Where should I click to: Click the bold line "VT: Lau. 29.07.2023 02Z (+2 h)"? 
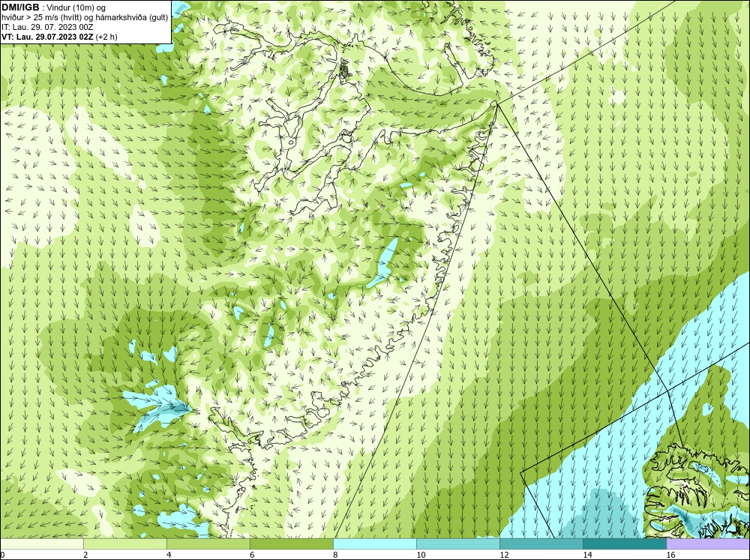(x=59, y=36)
